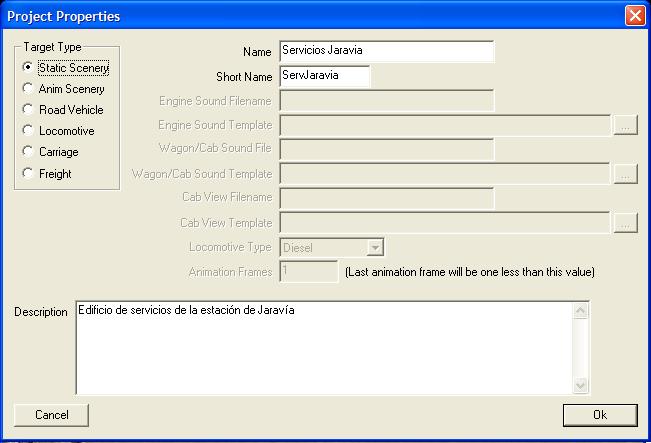
Task: Close the Project Properties dialog
Action: 634,16
